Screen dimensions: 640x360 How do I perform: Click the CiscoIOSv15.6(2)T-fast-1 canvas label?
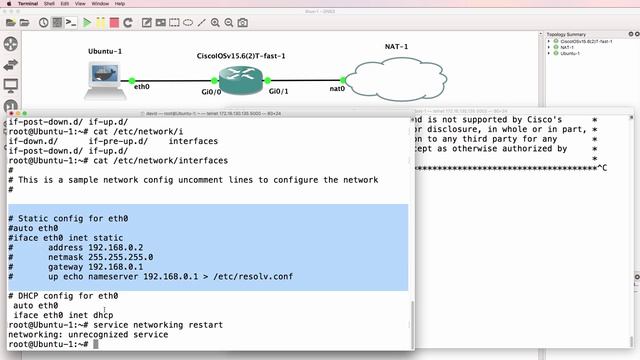tap(241, 56)
